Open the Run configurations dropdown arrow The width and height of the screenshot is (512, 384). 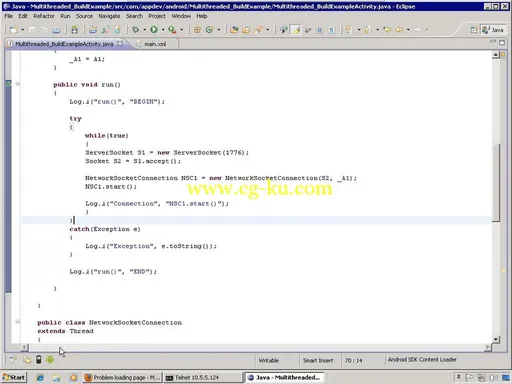163,30
